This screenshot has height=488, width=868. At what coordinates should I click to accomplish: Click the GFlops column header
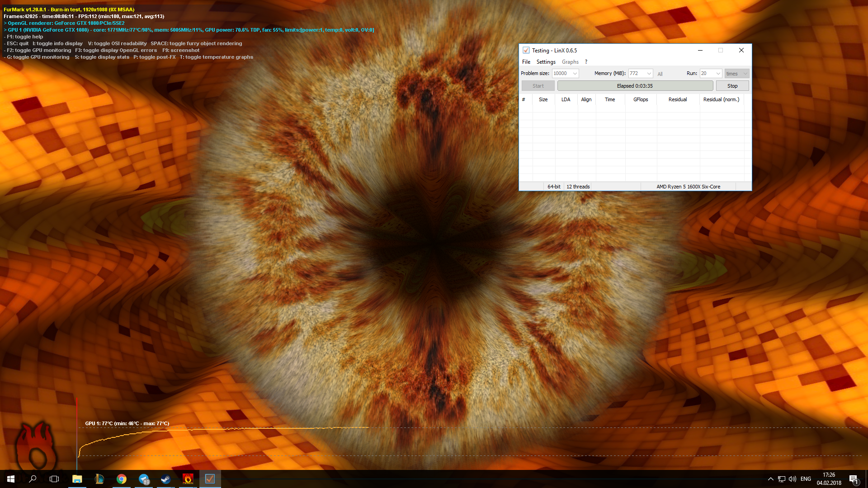[641, 99]
